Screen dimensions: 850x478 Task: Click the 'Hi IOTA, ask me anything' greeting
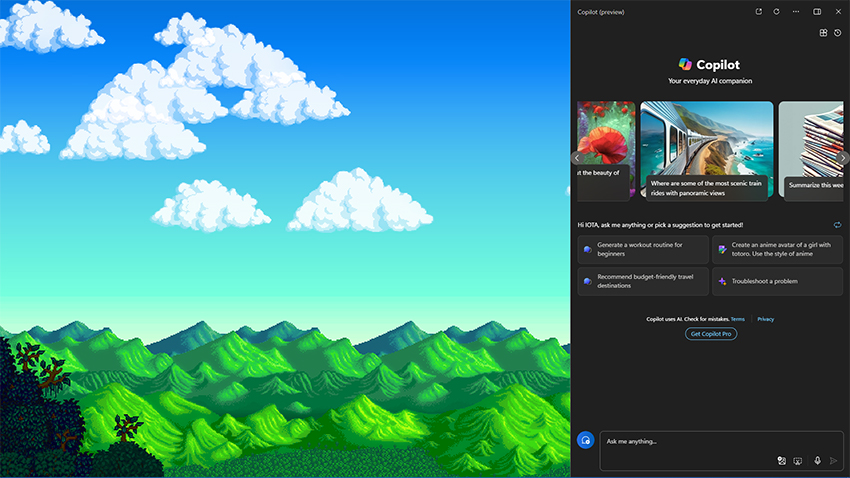tap(660, 225)
